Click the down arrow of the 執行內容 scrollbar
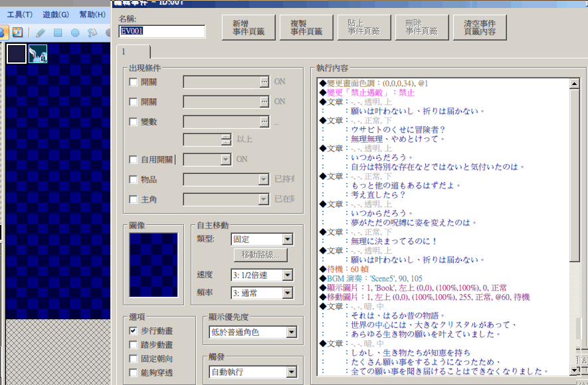588x385 pixels. [574, 370]
